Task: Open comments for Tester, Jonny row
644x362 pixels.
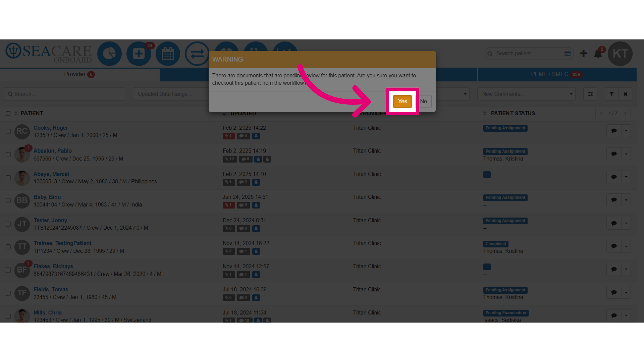Action: pos(614,223)
